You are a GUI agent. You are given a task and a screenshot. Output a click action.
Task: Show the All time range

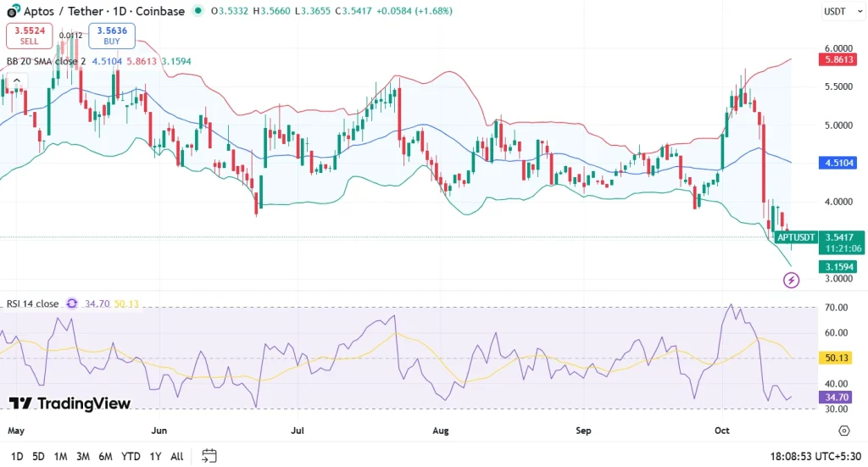[176, 456]
